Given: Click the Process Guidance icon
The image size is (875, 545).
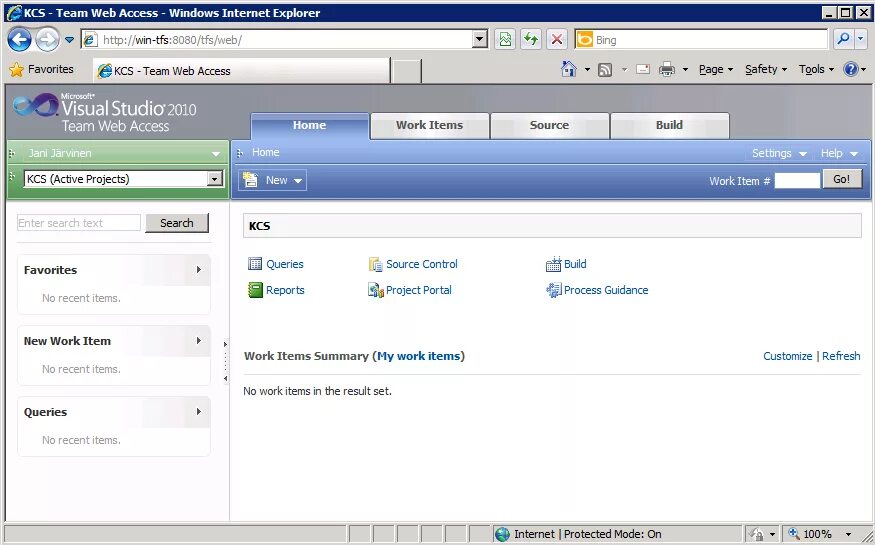Looking at the screenshot, I should click(x=554, y=290).
